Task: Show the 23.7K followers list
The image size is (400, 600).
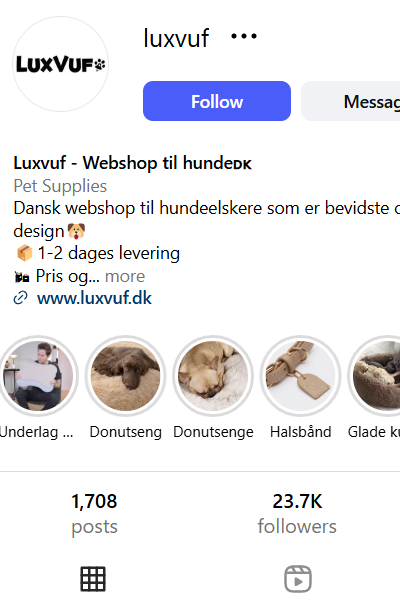Action: [x=297, y=514]
